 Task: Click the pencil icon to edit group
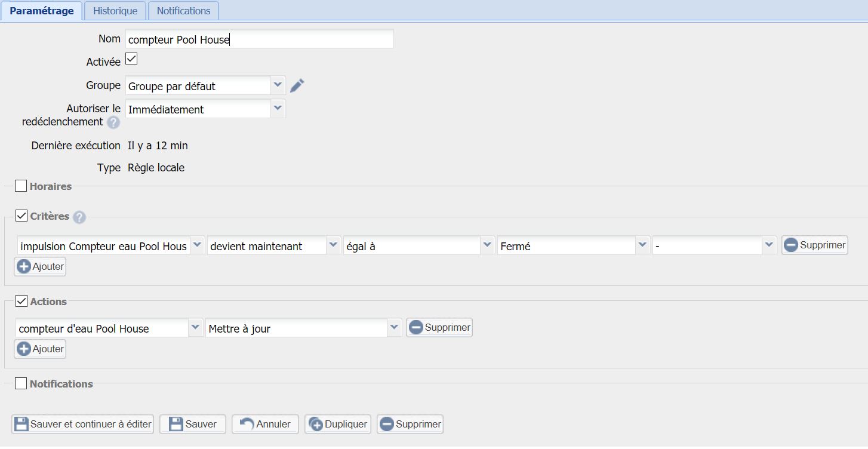pos(297,86)
